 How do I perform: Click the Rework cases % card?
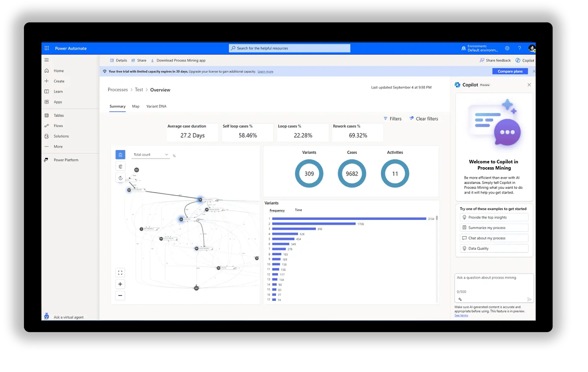pyautogui.click(x=358, y=132)
